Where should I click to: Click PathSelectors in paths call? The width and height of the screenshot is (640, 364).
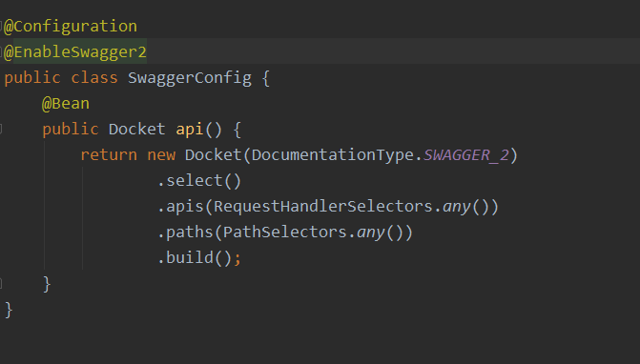285,232
